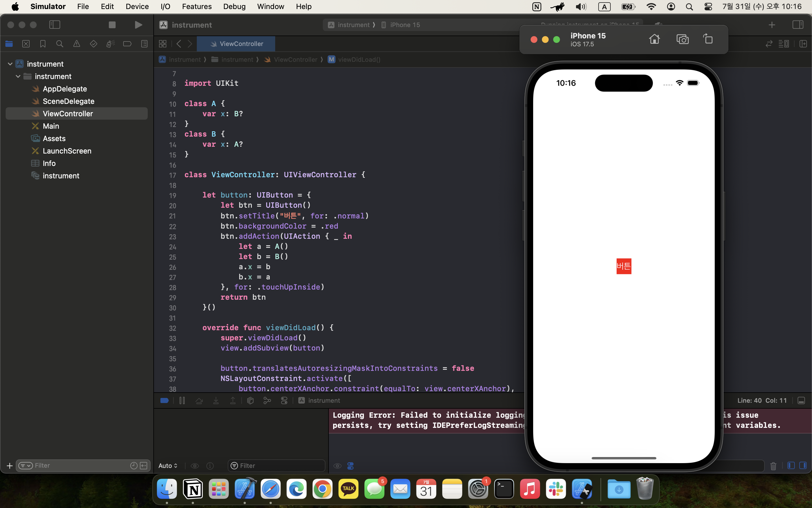
Task: Open Debug View Hierarchy icon
Action: click(250, 400)
